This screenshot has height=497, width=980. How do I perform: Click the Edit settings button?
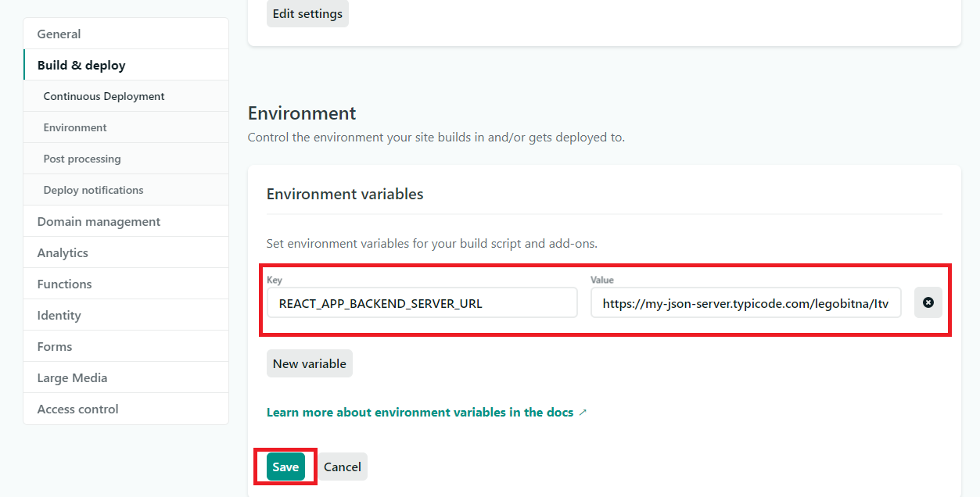307,14
